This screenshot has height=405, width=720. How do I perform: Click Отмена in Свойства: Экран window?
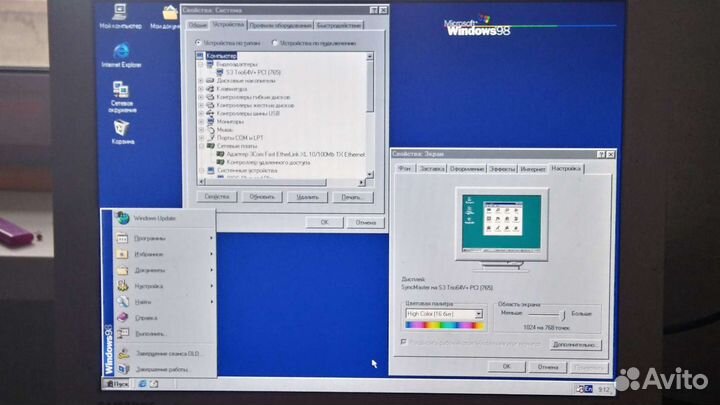(548, 367)
